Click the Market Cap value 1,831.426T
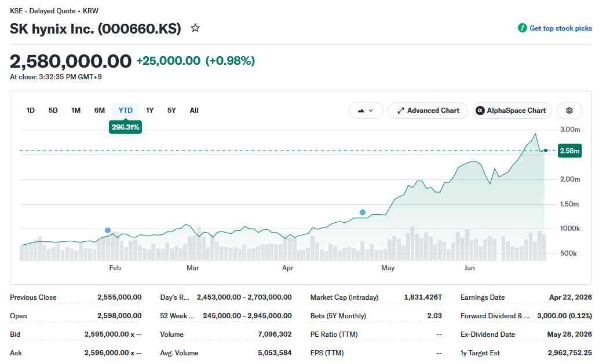The width and height of the screenshot is (599, 364). coord(423,297)
